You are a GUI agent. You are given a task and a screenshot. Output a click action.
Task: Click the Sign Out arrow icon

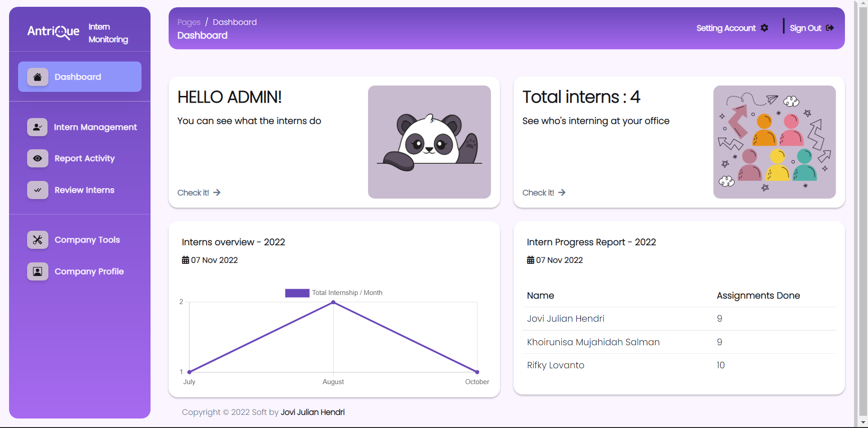click(830, 28)
